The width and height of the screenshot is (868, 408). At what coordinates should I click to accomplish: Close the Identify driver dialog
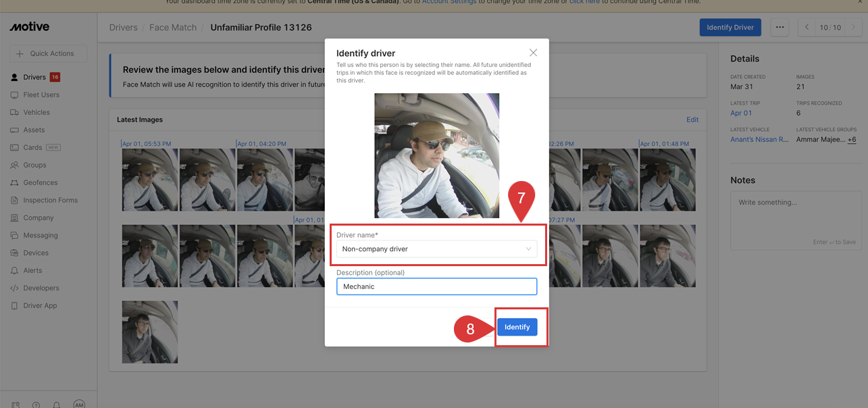533,53
